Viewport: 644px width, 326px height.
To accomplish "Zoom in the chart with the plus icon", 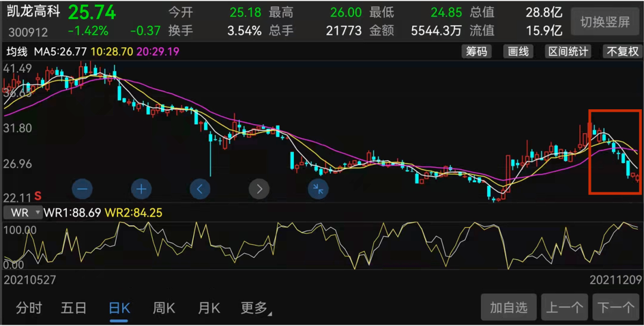I will pos(141,189).
